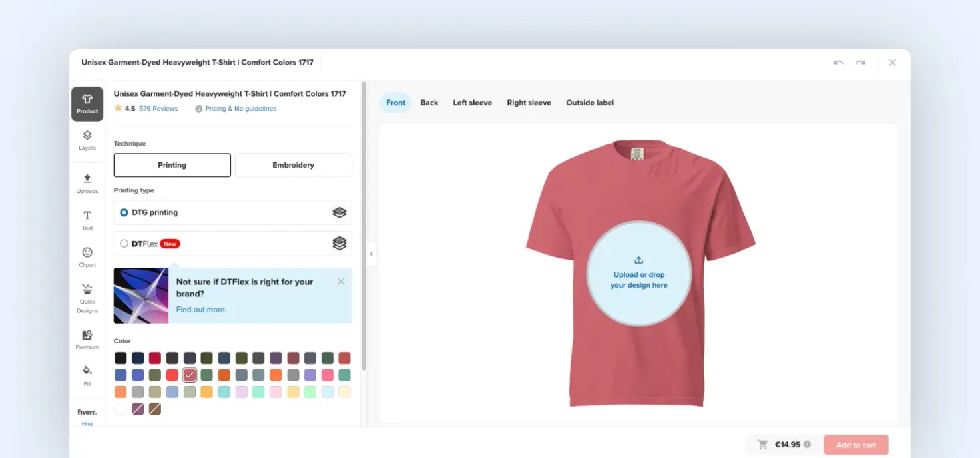Image resolution: width=980 pixels, height=458 pixels.
Task: Open the Premium images tool
Action: point(87,340)
